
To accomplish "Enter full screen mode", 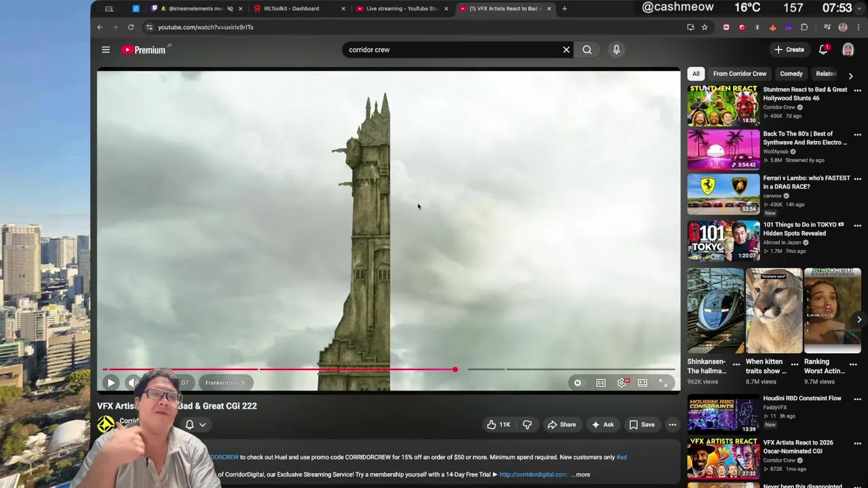I will (x=663, y=383).
